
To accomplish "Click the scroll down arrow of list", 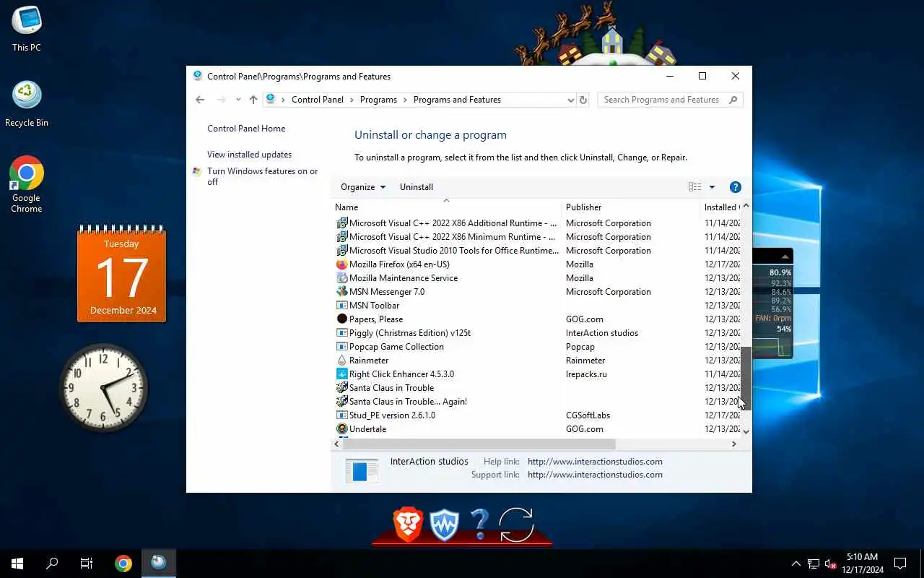I will (x=746, y=431).
